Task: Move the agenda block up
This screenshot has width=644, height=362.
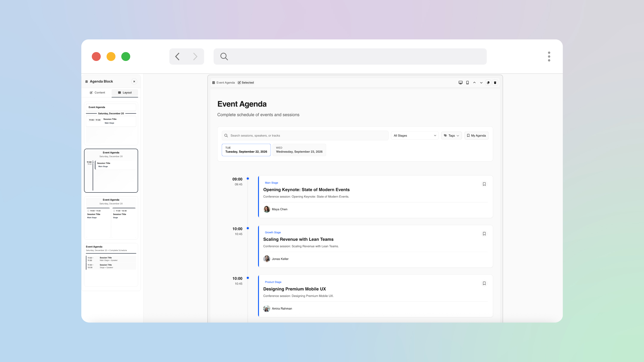Action: [x=474, y=82]
